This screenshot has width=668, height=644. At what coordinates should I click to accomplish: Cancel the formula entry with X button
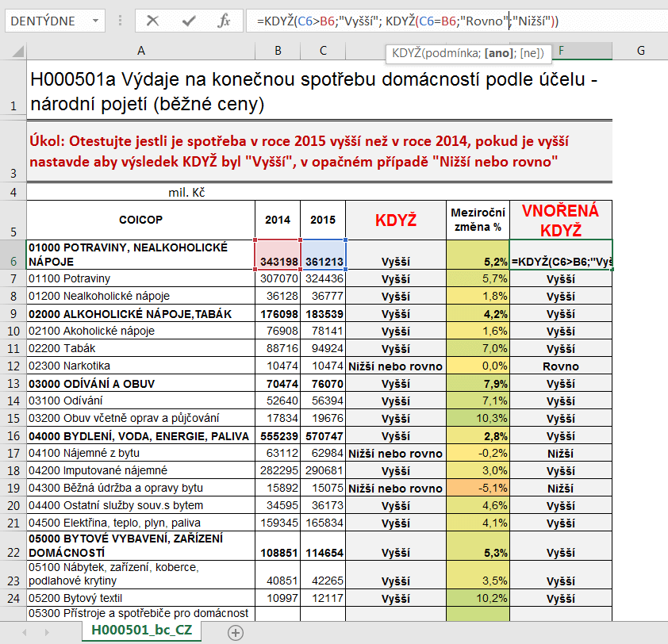point(152,21)
